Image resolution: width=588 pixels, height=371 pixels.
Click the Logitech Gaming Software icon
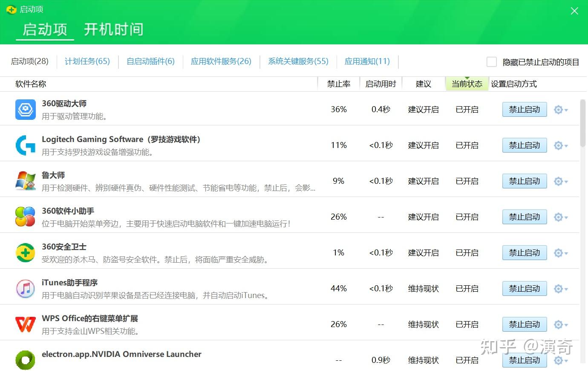click(x=26, y=145)
